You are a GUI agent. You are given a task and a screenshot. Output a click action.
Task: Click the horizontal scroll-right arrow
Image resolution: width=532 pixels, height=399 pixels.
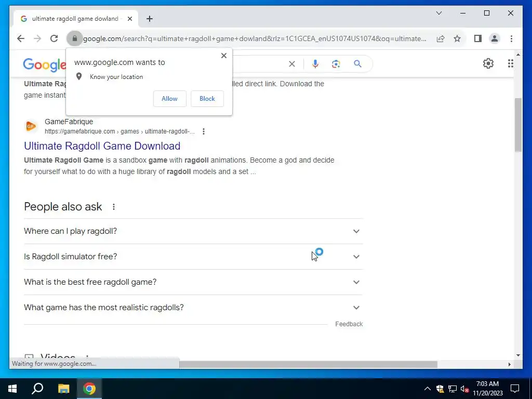pos(509,364)
